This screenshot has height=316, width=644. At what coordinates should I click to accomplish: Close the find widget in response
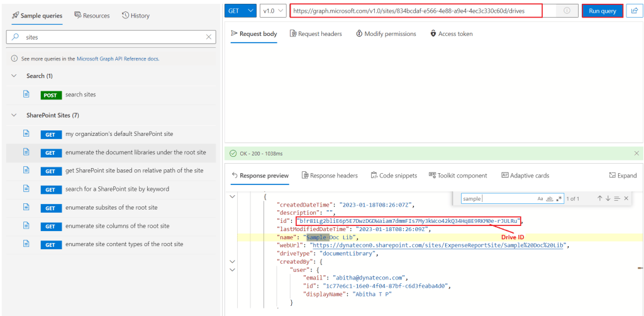click(x=626, y=198)
